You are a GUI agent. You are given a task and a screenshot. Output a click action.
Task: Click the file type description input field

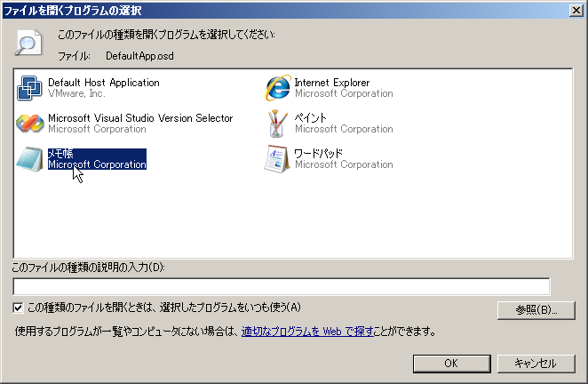282,287
